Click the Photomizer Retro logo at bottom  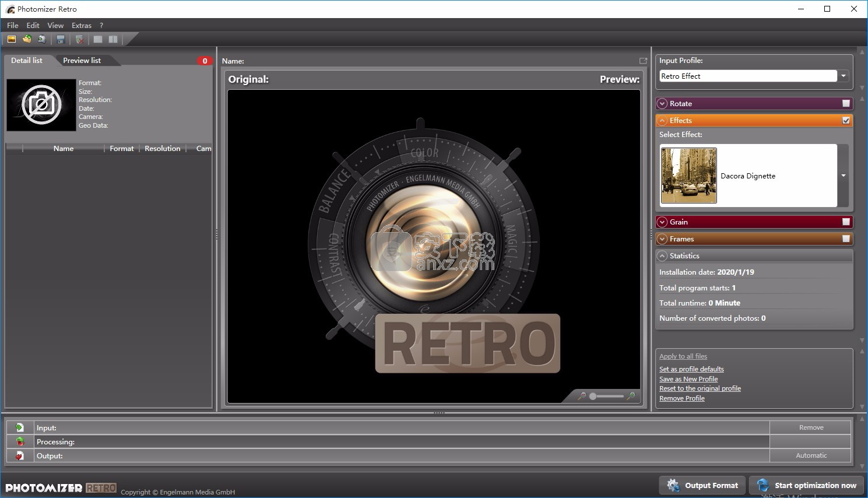[x=61, y=488]
